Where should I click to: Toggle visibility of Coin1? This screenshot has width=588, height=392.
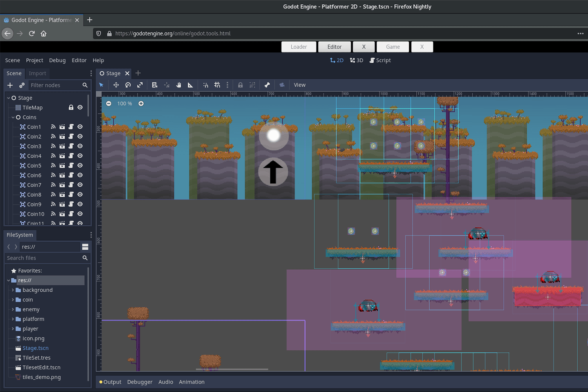tap(80, 127)
